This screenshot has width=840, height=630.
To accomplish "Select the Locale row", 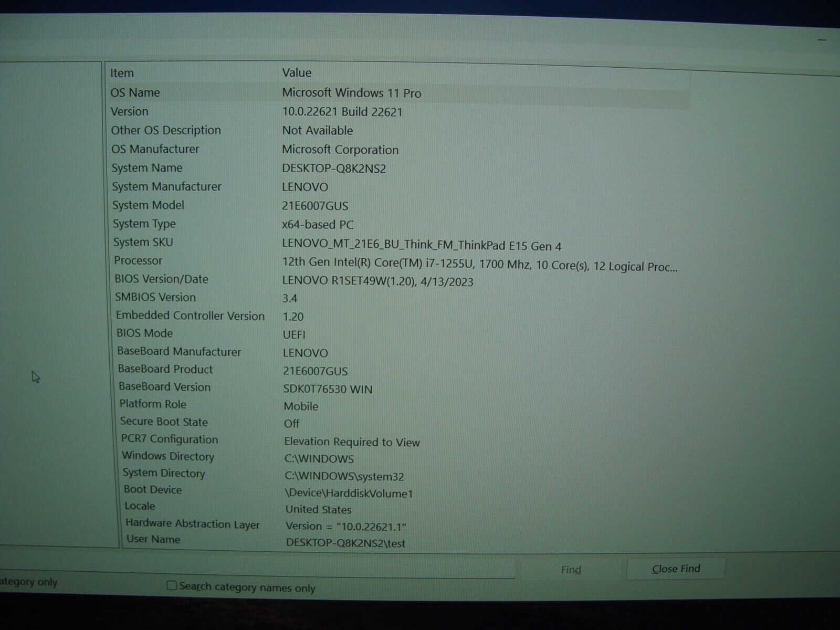I will pyautogui.click(x=399, y=508).
